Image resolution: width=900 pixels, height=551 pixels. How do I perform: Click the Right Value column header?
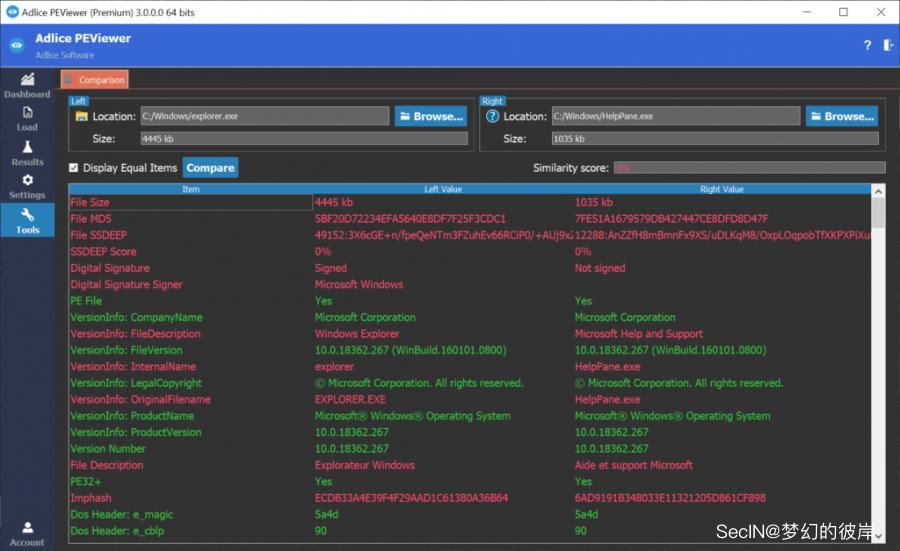pos(721,189)
